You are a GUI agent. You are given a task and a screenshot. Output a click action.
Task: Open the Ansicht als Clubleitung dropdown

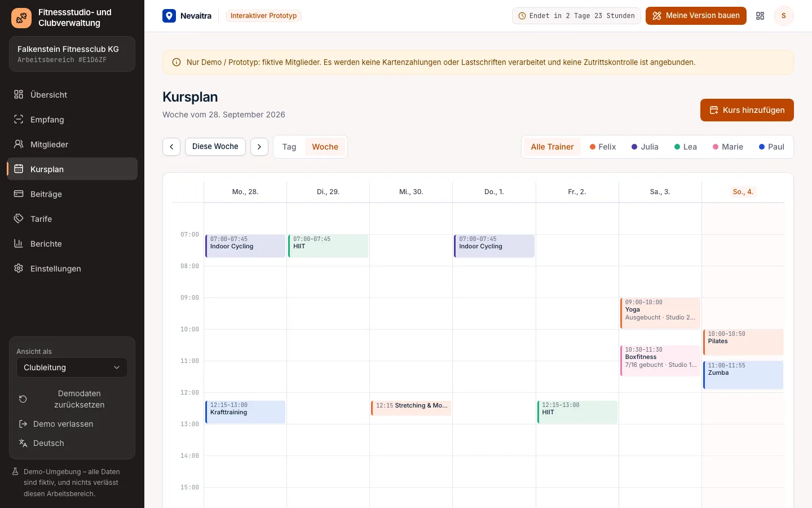click(x=72, y=367)
